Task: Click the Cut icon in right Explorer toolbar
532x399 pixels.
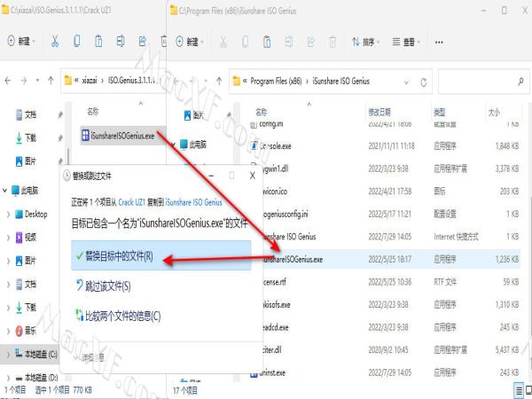Action: (223, 42)
